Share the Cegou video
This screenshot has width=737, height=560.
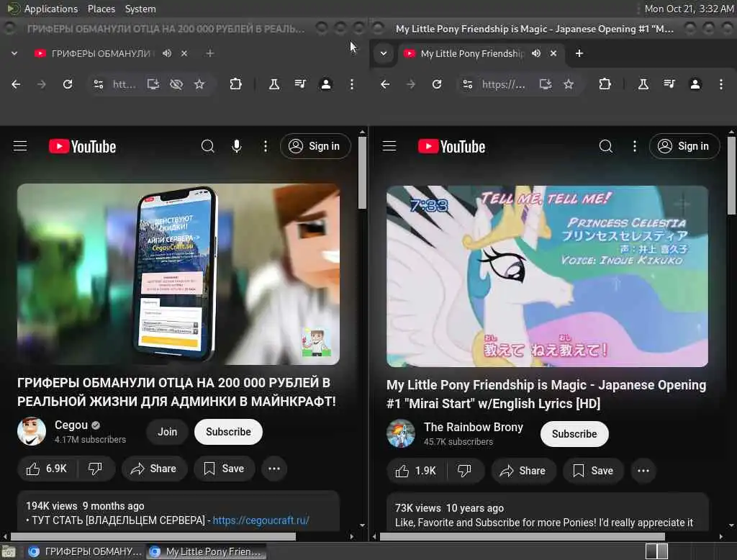pyautogui.click(x=154, y=469)
